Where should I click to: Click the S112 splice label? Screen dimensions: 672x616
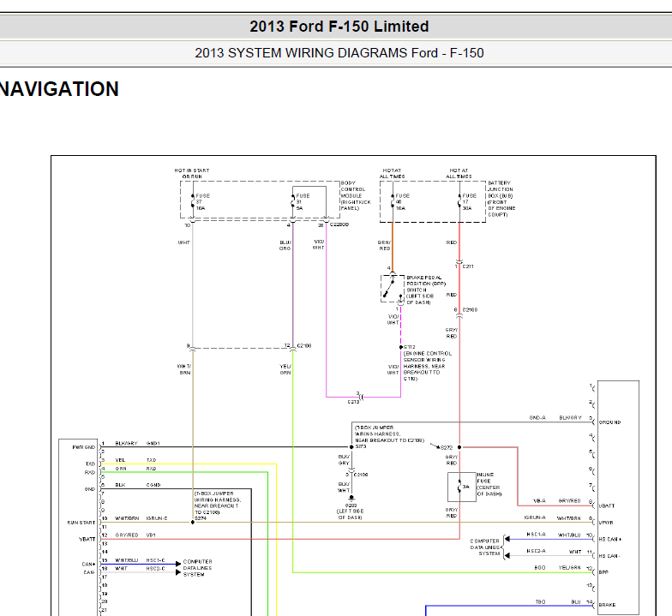(x=409, y=347)
